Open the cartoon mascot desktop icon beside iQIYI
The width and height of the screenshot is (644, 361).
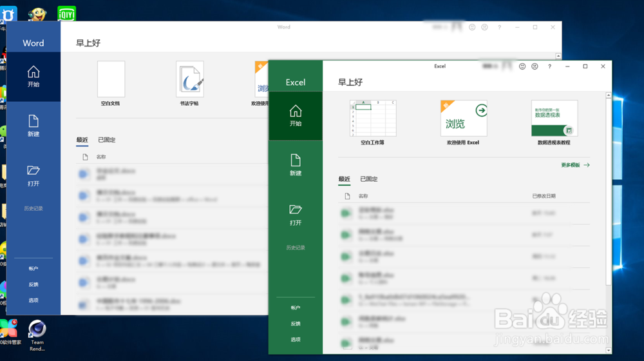pyautogui.click(x=37, y=14)
